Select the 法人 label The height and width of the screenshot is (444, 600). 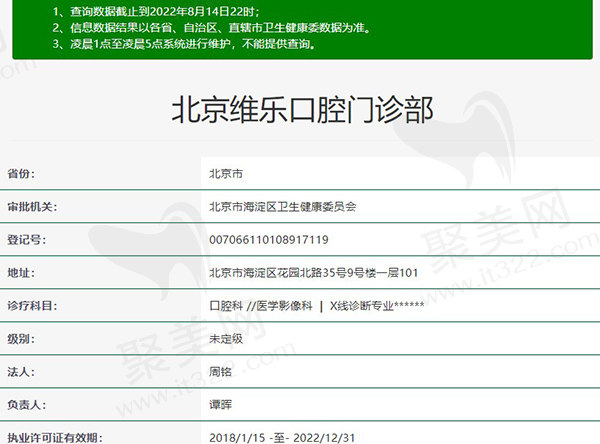(x=21, y=372)
